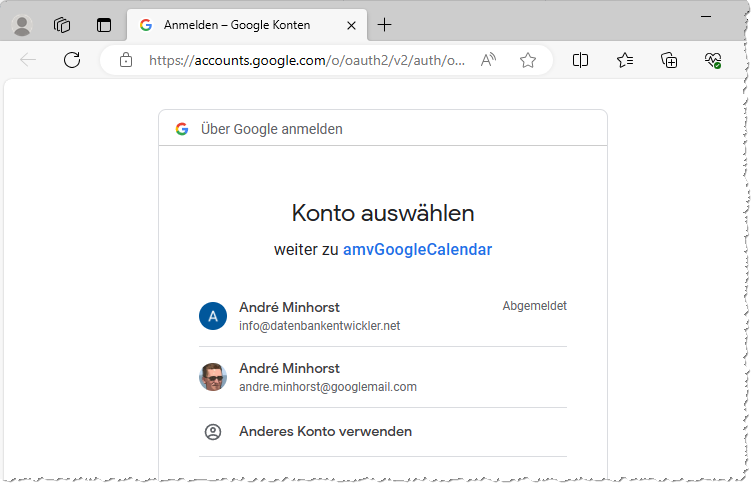Open a new tab with plus button
754x486 pixels.
click(x=385, y=25)
